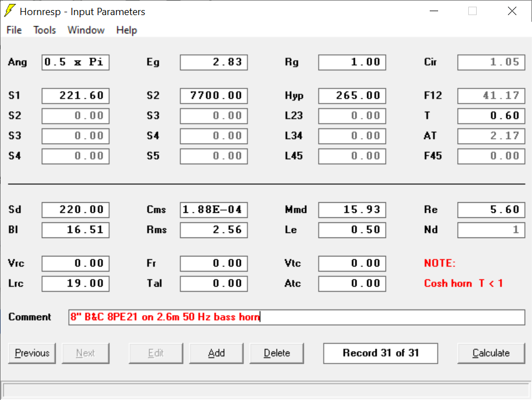The width and height of the screenshot is (532, 400).
Task: Click the Delete record button
Action: 277,353
